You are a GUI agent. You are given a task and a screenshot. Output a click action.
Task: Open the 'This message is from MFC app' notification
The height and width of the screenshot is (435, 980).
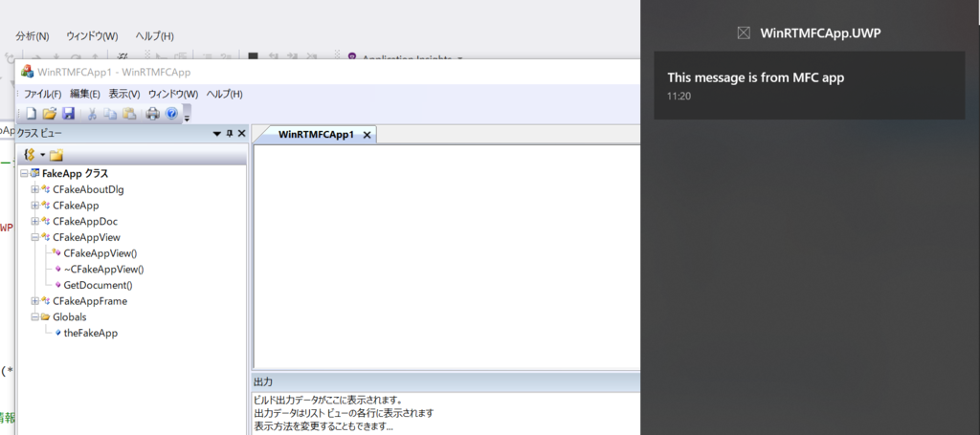[810, 85]
